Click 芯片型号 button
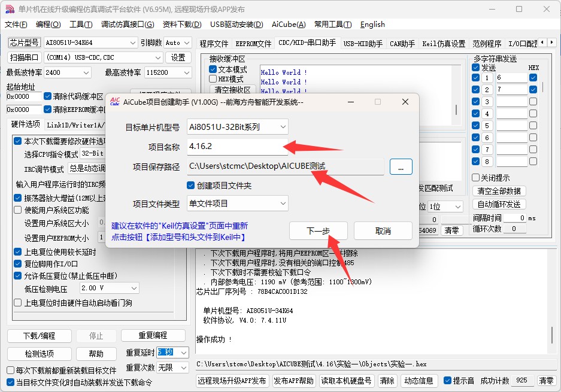 (x=24, y=42)
